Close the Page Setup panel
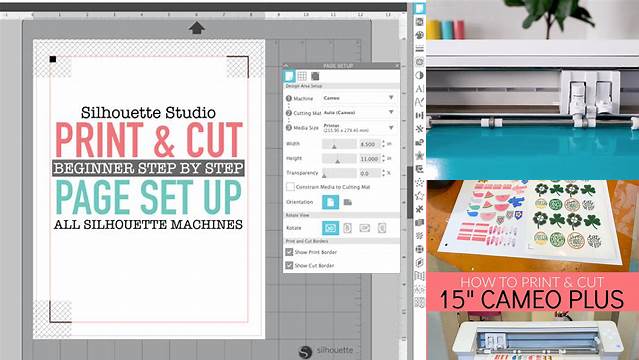Image resolution: width=639 pixels, height=360 pixels. tap(397, 65)
